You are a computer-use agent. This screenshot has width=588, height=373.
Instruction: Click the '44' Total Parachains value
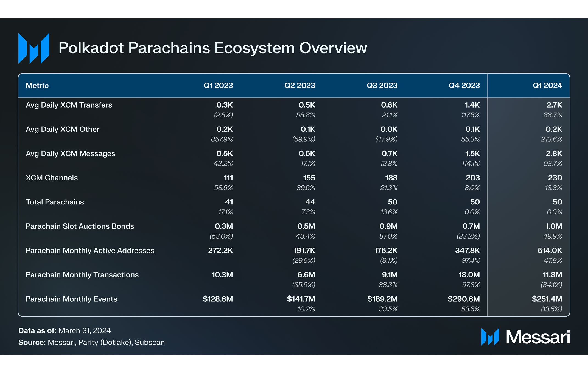tap(310, 202)
